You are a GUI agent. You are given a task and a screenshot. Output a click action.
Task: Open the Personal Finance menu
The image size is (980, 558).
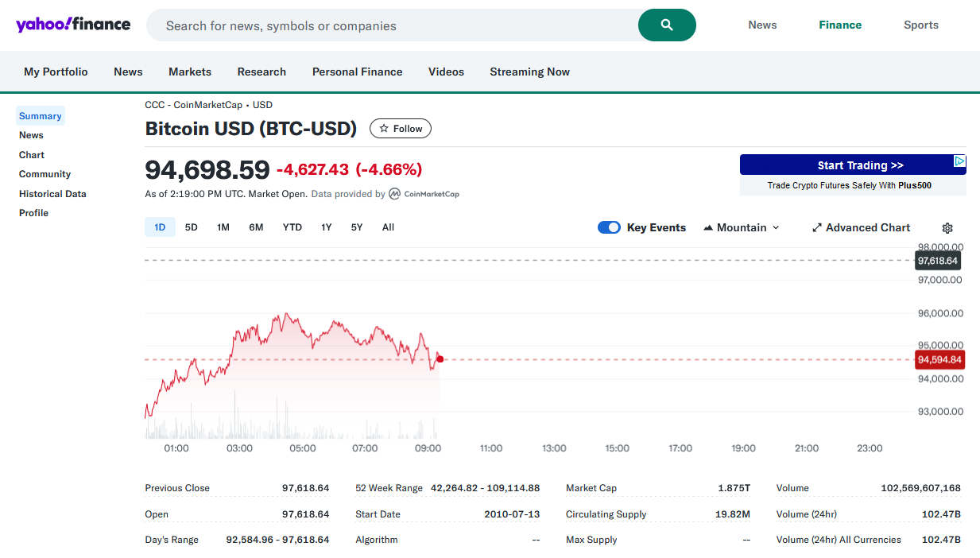point(358,72)
